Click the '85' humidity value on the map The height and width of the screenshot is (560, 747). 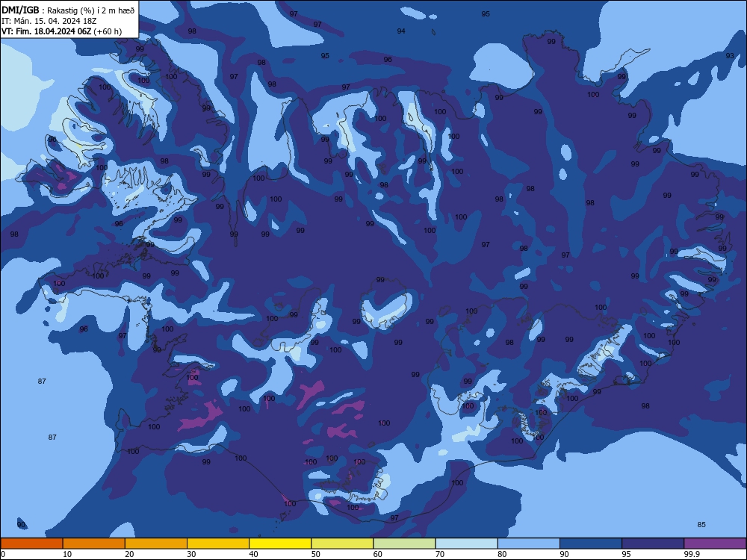701,524
